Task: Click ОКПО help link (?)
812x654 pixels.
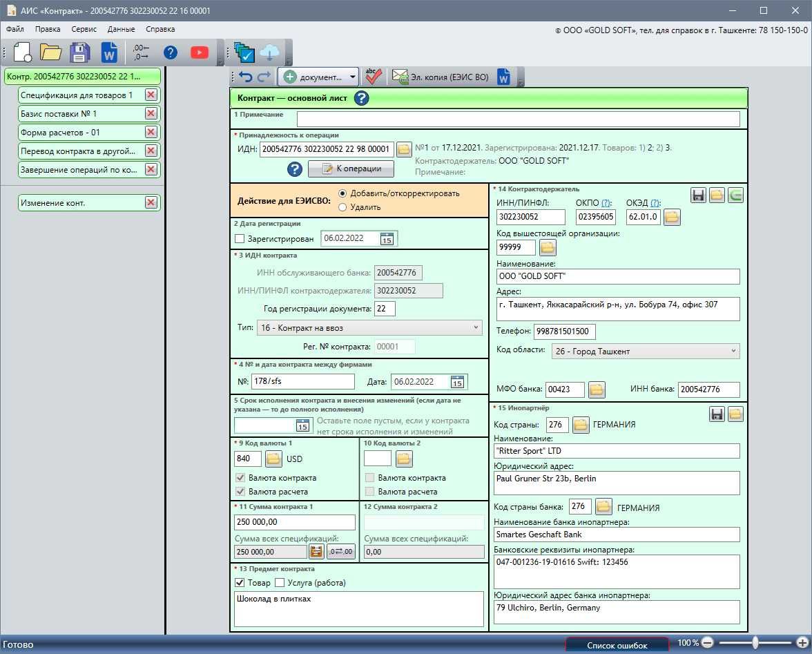Action: [x=606, y=203]
